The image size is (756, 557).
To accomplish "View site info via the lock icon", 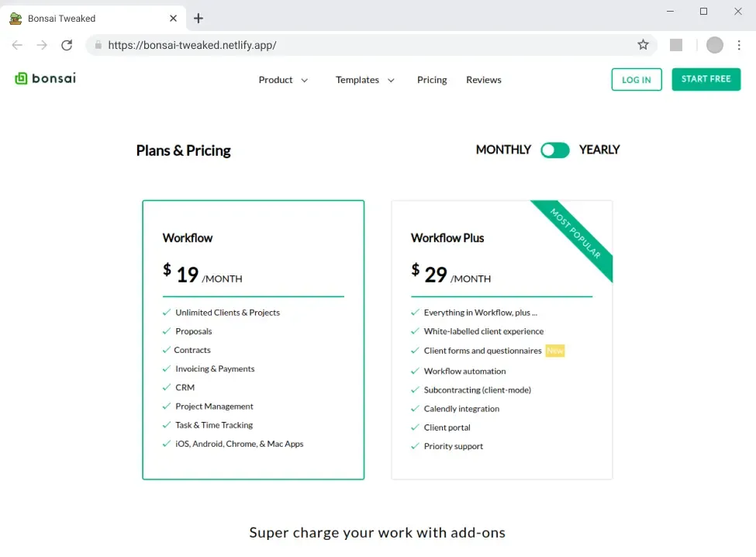I will point(98,45).
